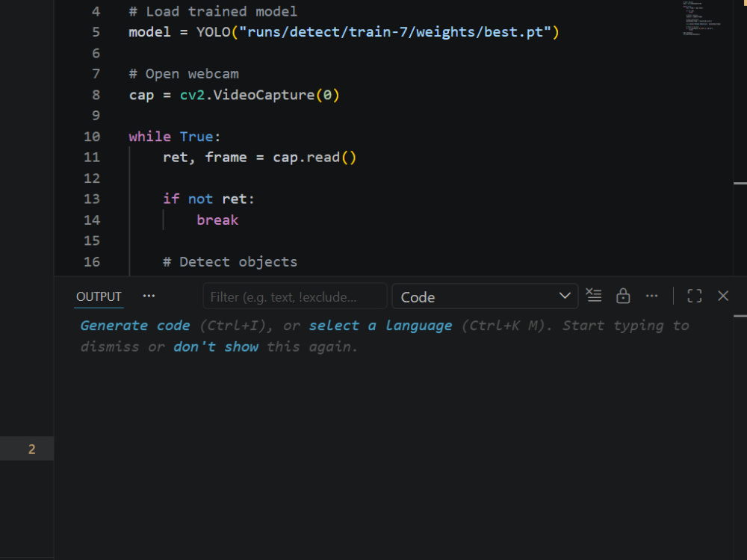This screenshot has width=747, height=560.
Task: Click the Open webcam comment
Action: coord(184,74)
